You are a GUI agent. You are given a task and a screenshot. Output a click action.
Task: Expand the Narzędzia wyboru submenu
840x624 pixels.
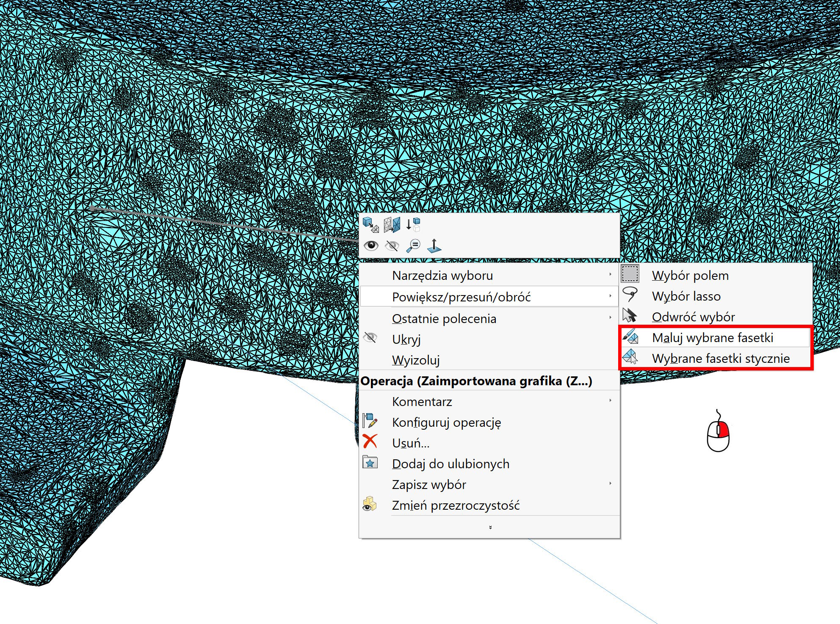coord(442,276)
